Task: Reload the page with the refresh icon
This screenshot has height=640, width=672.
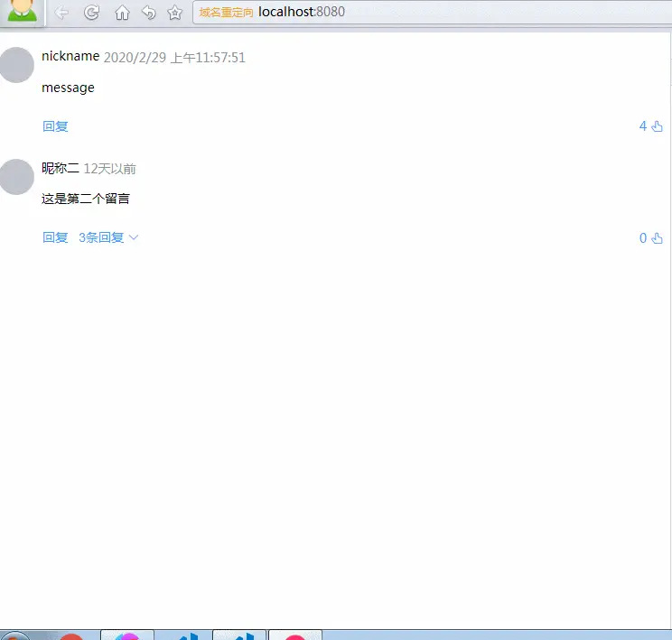Action: 91,13
